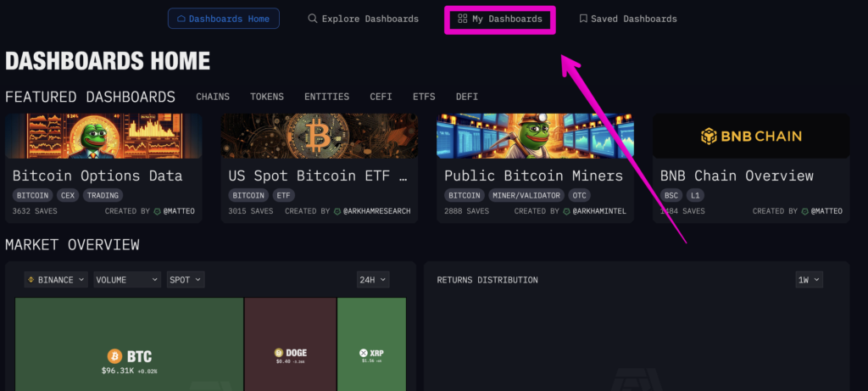Expand the VOLUME metric dropdown
Image resolution: width=868 pixels, height=391 pixels.
coord(126,279)
